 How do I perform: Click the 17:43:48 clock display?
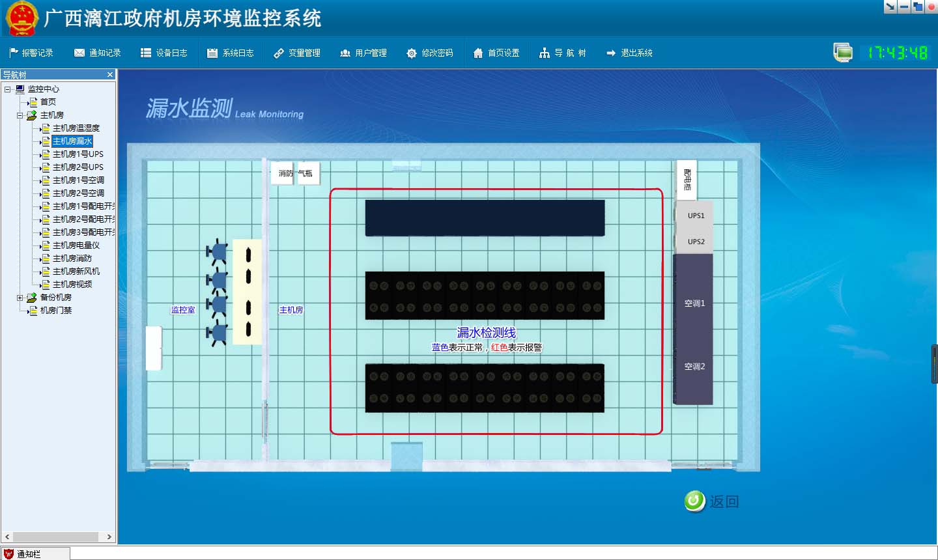[898, 53]
